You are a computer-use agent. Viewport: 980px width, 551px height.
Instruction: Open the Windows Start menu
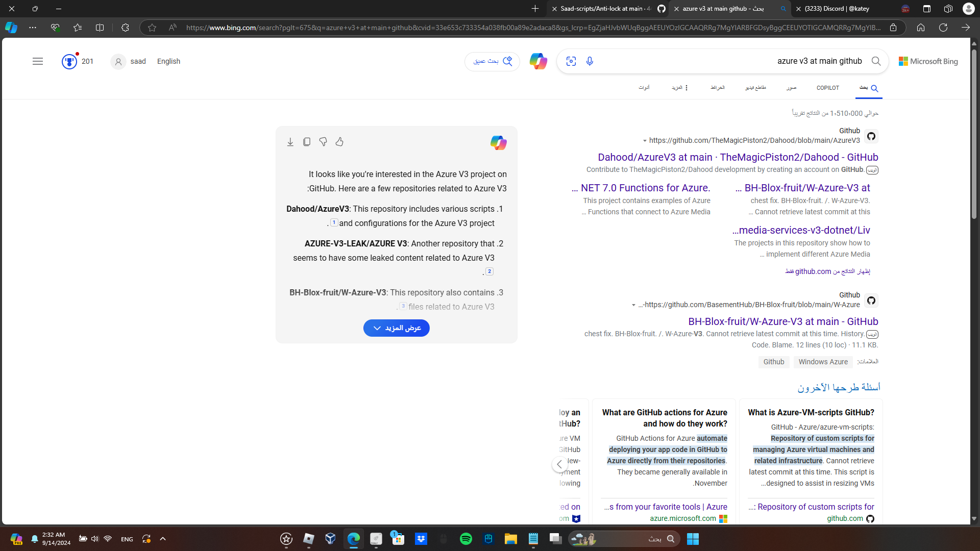[x=693, y=539]
